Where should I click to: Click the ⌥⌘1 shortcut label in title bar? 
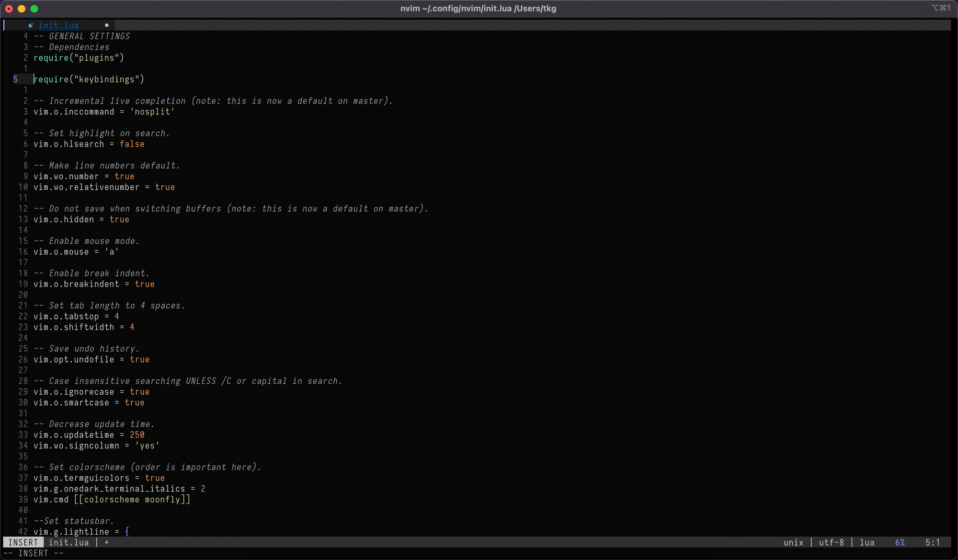pyautogui.click(x=941, y=8)
